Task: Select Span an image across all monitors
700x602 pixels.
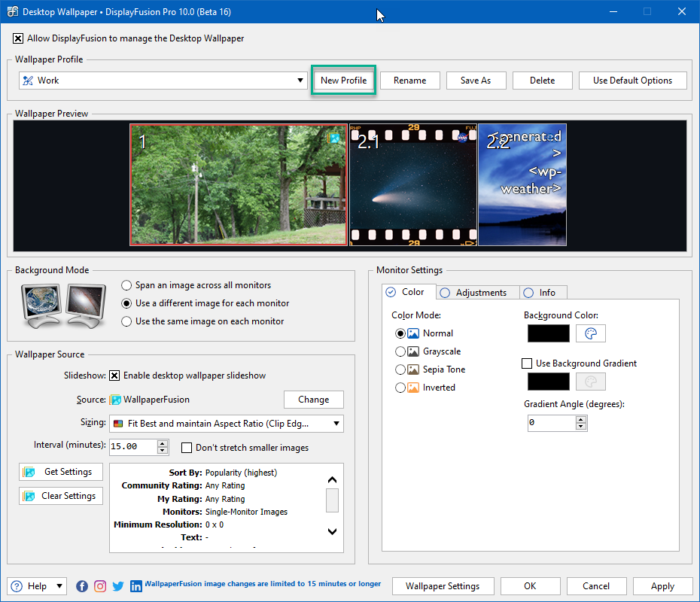Action: click(x=126, y=285)
